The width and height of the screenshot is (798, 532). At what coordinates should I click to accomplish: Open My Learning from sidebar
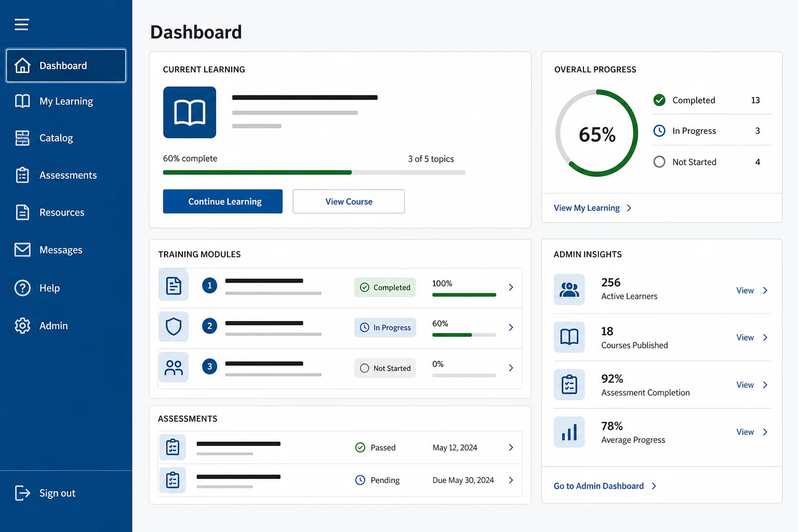66,101
